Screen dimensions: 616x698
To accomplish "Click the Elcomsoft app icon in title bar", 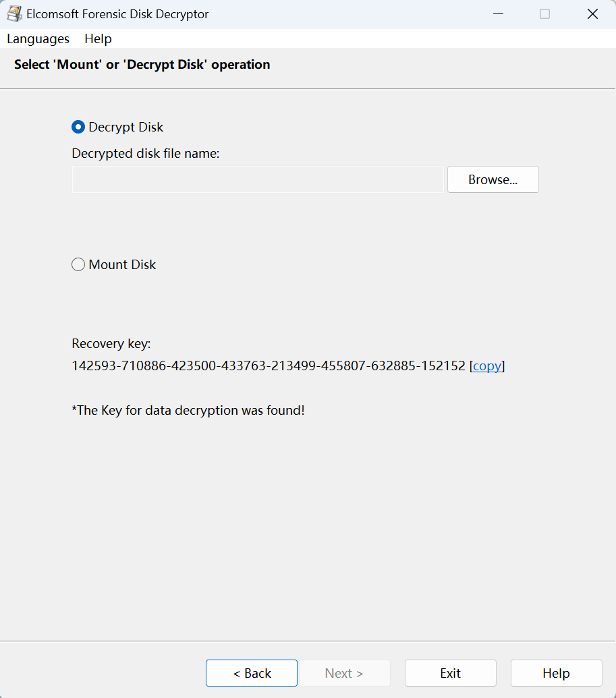I will [14, 14].
